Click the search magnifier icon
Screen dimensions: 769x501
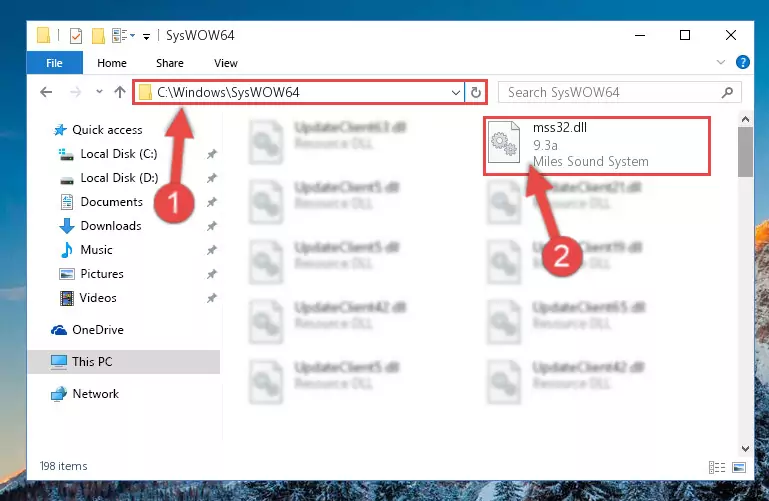click(727, 92)
